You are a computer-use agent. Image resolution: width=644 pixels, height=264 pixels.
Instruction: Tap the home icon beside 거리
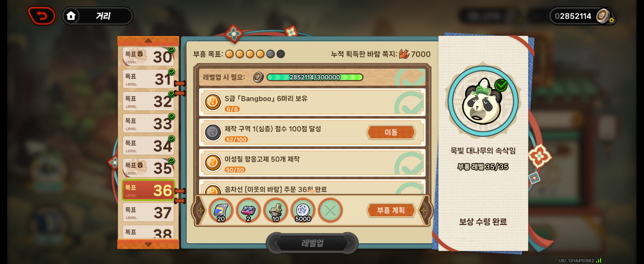pyautogui.click(x=71, y=16)
